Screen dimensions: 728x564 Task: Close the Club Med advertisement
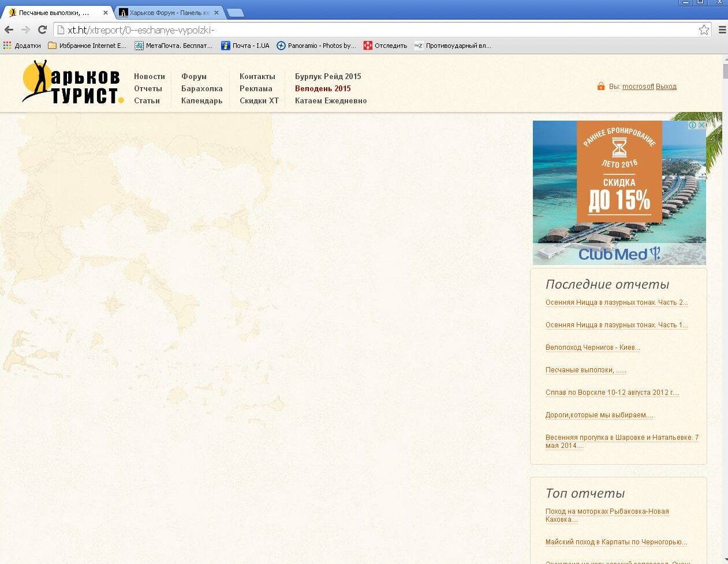pyautogui.click(x=701, y=125)
